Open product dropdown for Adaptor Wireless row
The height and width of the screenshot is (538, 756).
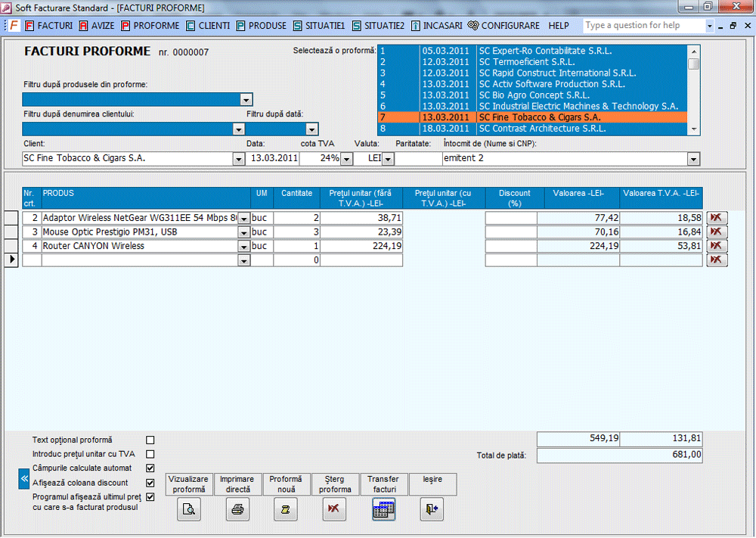[244, 219]
